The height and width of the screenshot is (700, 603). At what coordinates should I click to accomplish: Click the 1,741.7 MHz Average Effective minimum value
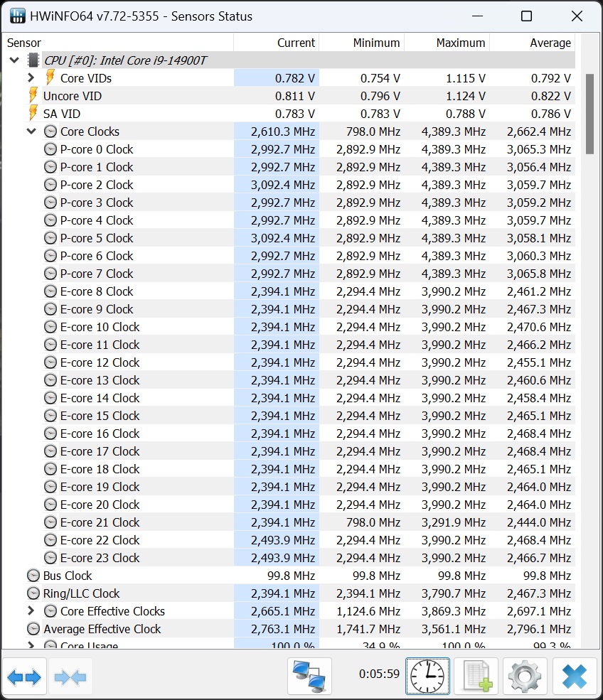tap(368, 628)
